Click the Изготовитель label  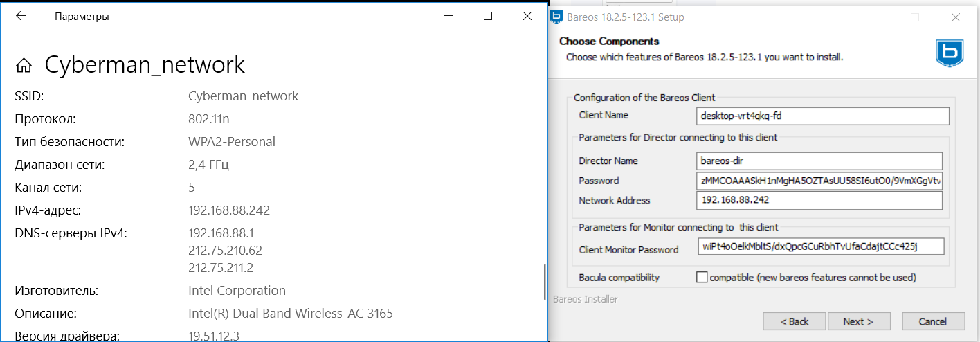tap(57, 291)
